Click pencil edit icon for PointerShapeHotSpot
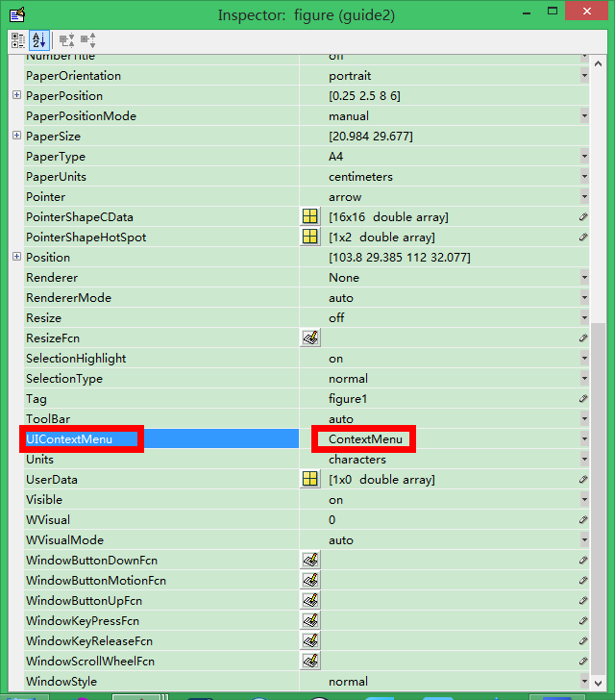615x700 pixels. (x=583, y=237)
